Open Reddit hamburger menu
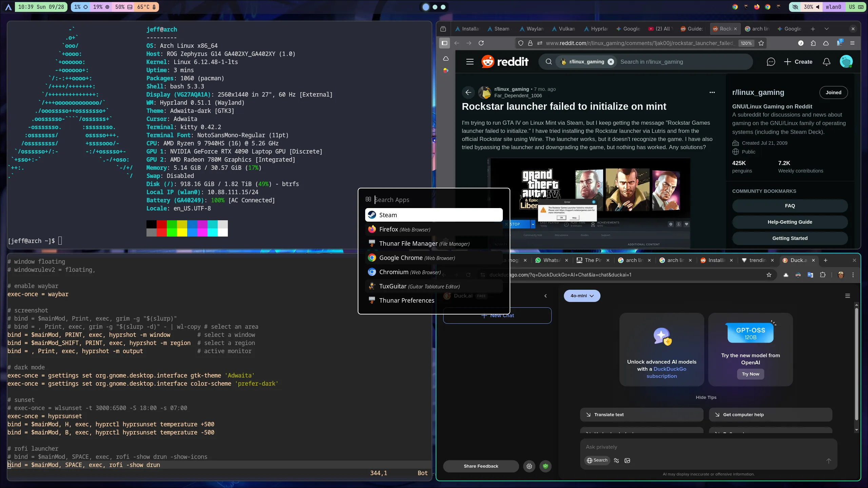This screenshot has height=488, width=868. (x=470, y=62)
